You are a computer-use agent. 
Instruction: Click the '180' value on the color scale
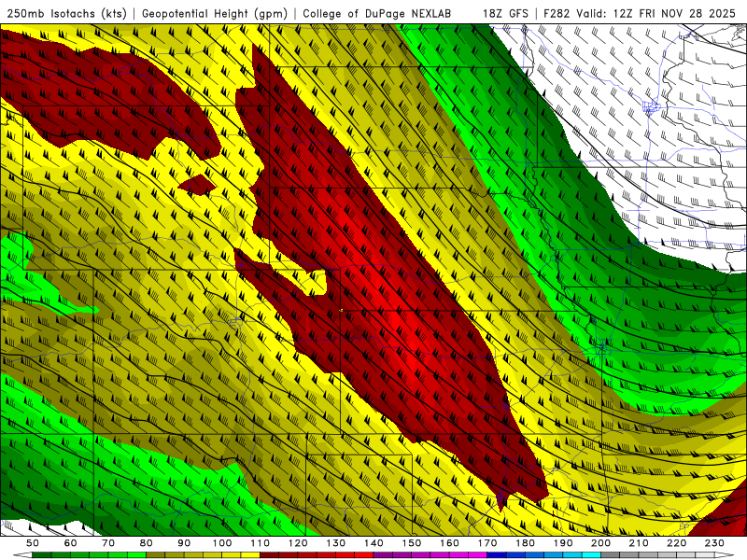click(526, 543)
